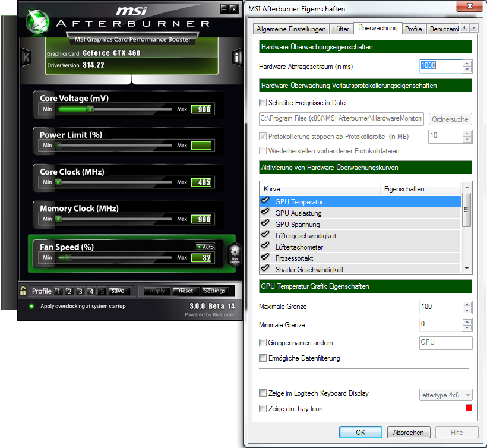Image resolution: width=487 pixels, height=448 pixels.
Task: Switch to the Profile tab
Action: (x=413, y=29)
